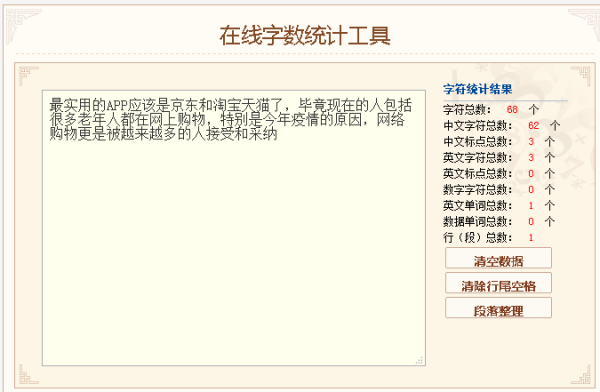Click the 英文标点总数 label
Image resolution: width=600 pixels, height=392 pixels.
[x=477, y=174]
